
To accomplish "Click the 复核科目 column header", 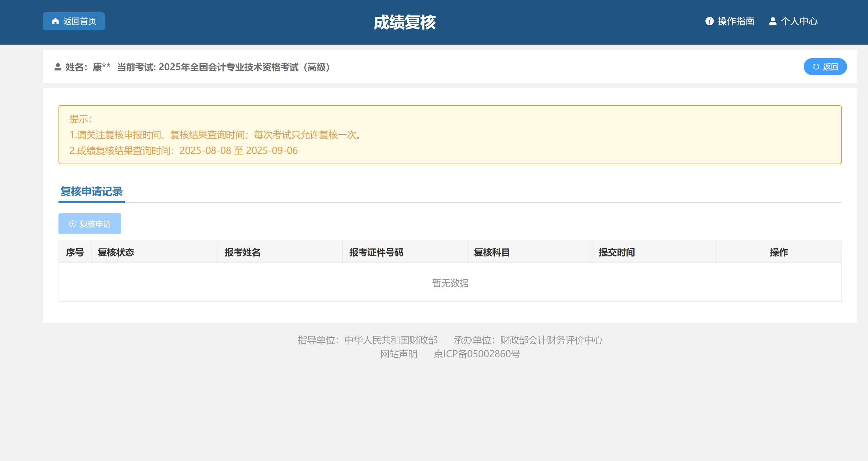I will (x=529, y=252).
